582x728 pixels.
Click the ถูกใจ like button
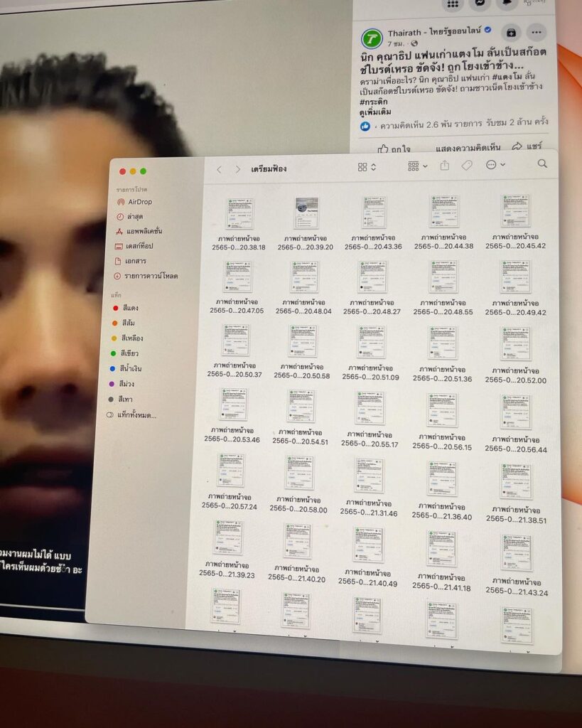pyautogui.click(x=394, y=149)
